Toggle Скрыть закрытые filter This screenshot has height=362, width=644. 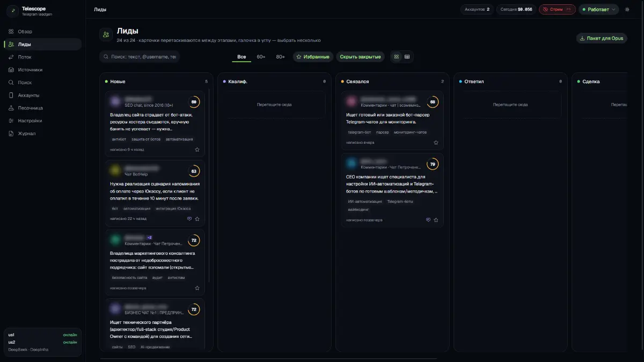(360, 57)
